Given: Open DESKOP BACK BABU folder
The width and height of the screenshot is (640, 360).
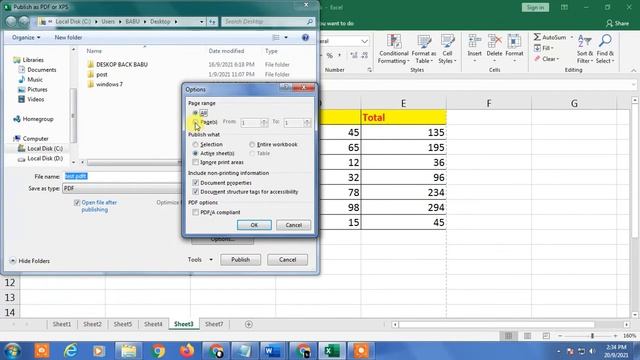Looking at the screenshot, I should pos(122,64).
